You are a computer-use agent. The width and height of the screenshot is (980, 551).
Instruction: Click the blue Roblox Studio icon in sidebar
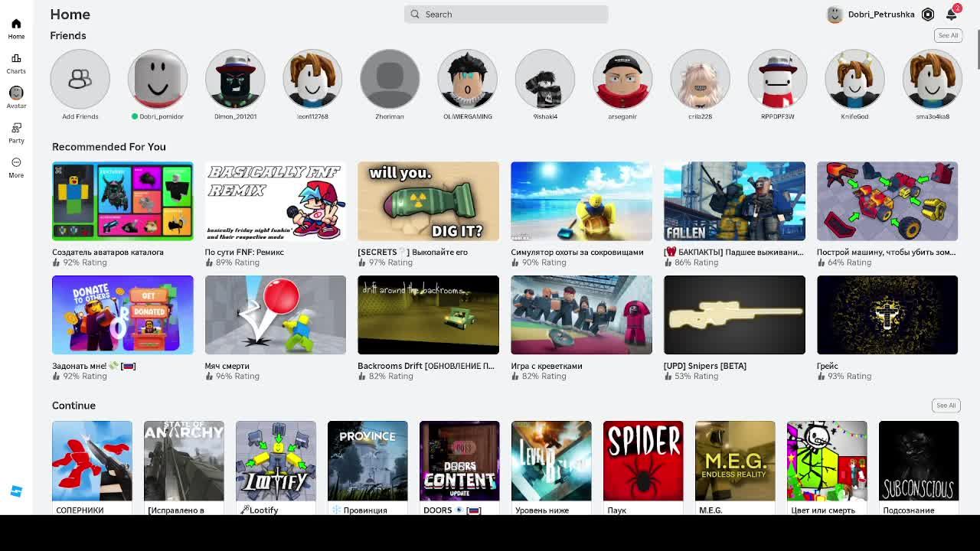16,491
